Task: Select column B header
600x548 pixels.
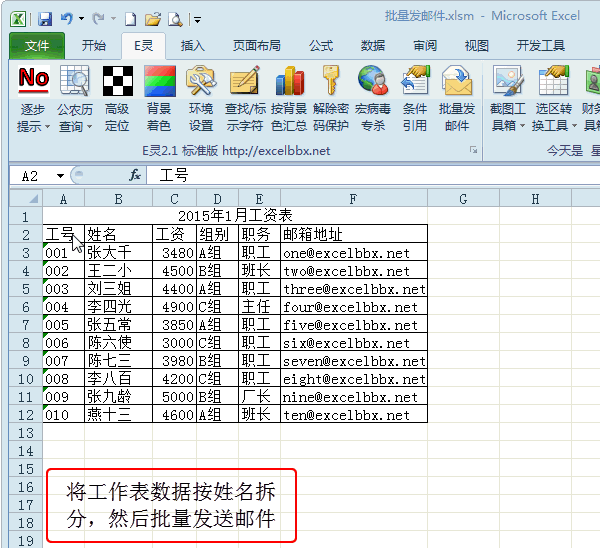Action: (x=118, y=199)
